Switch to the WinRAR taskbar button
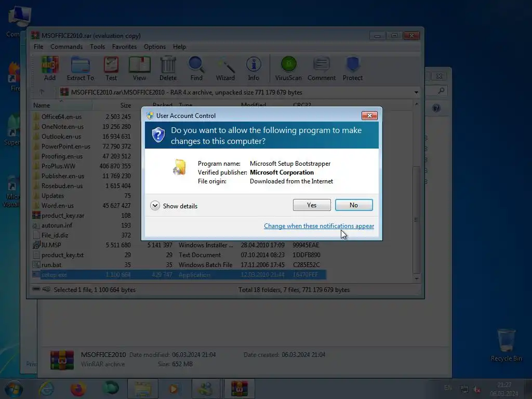The width and height of the screenshot is (532, 399). click(x=239, y=389)
